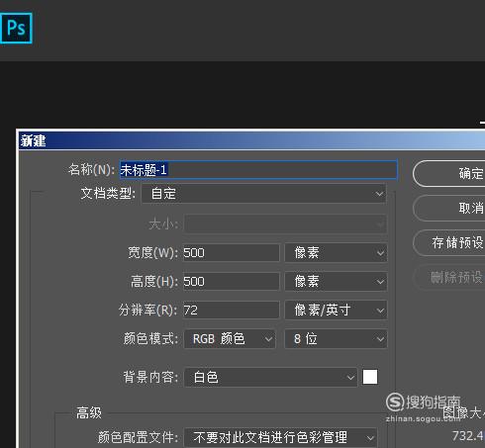Click the 取消 cancel button
This screenshot has height=448, width=485.
449,209
